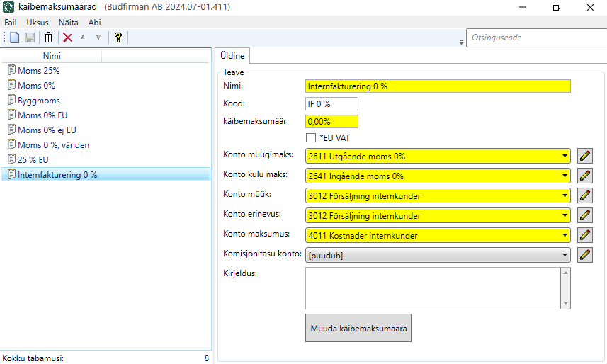
Task: Click the yellow question mark help icon
Action: [x=118, y=38]
